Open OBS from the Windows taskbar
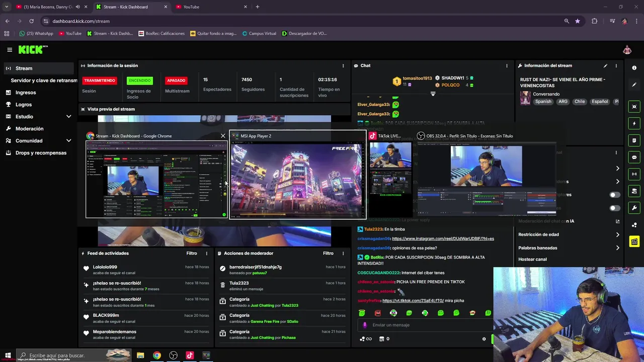The width and height of the screenshot is (644, 362). pos(174,355)
